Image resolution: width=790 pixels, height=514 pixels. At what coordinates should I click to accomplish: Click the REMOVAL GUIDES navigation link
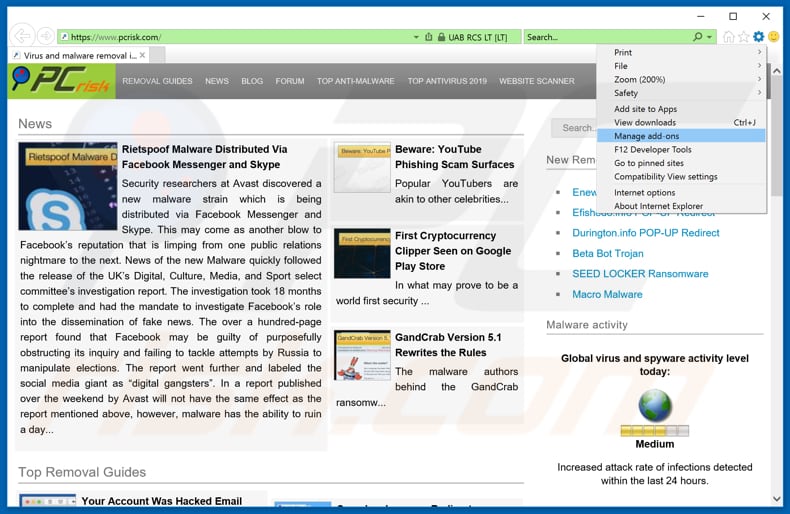(157, 81)
